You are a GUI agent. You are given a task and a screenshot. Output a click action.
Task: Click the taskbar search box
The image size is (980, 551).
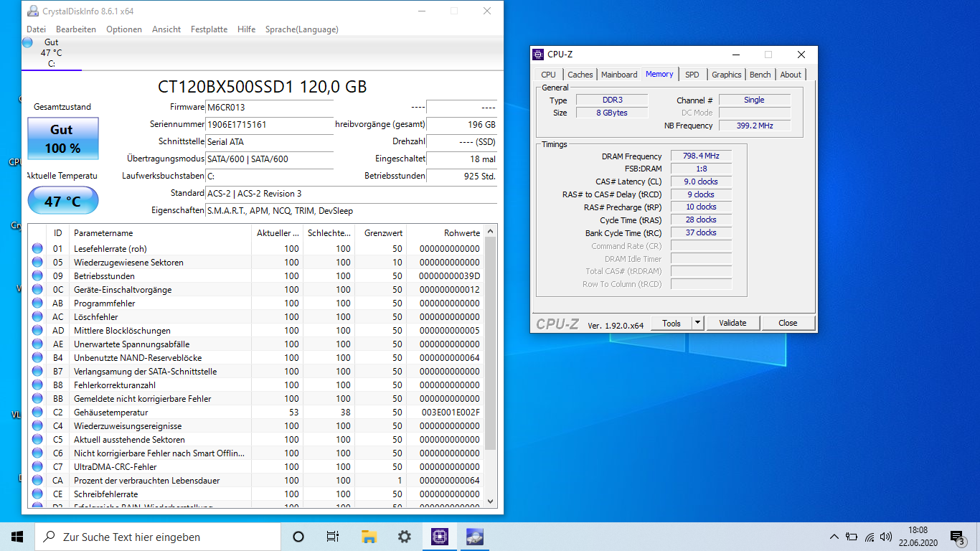tap(158, 537)
